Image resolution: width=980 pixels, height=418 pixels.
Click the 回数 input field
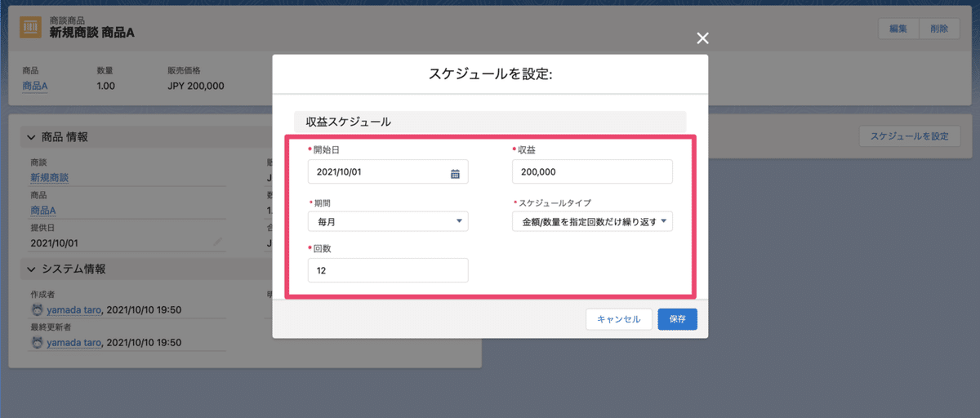(388, 270)
